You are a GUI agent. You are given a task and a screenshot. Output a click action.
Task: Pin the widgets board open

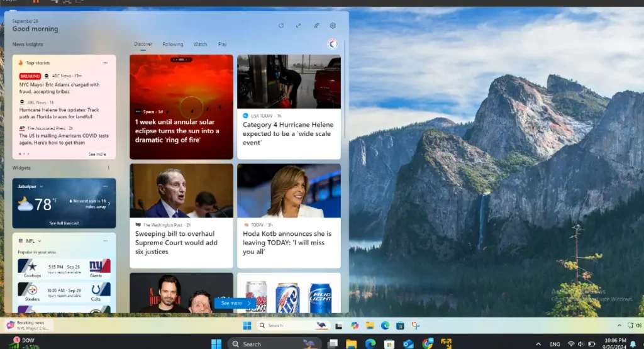point(316,25)
